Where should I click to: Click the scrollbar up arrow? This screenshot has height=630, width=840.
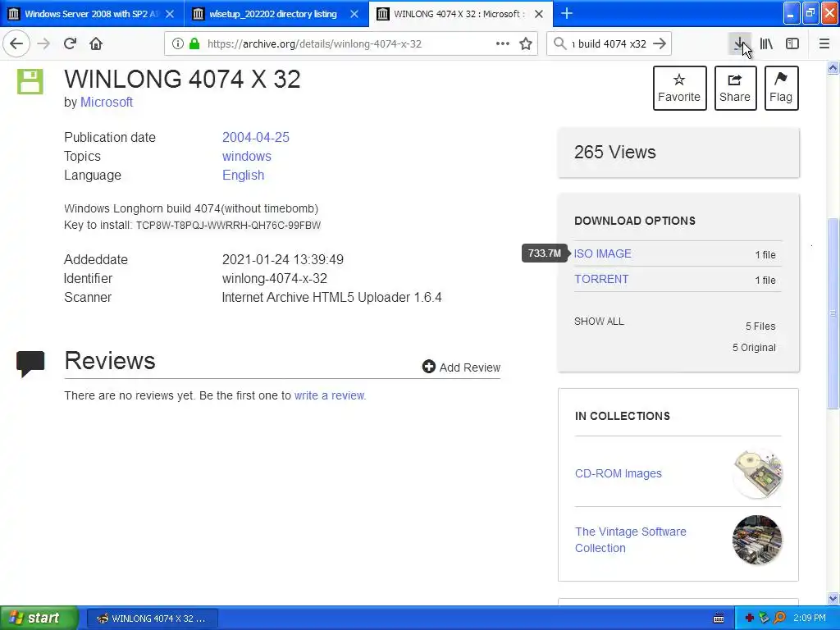(833, 67)
